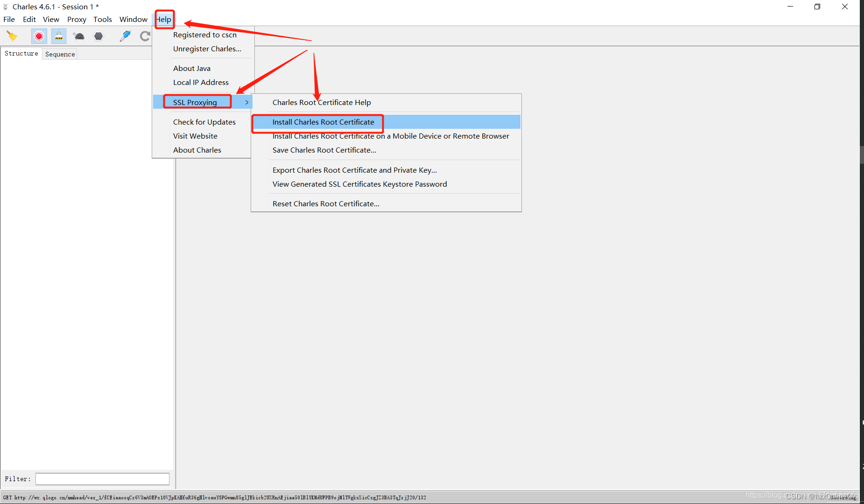Expand the SSL Proxying submenu
864x504 pixels.
click(x=203, y=102)
